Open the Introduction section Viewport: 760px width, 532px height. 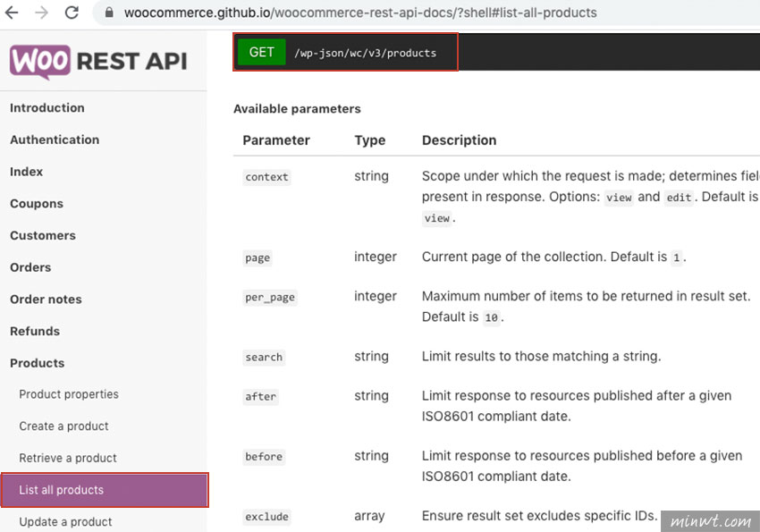pos(47,107)
